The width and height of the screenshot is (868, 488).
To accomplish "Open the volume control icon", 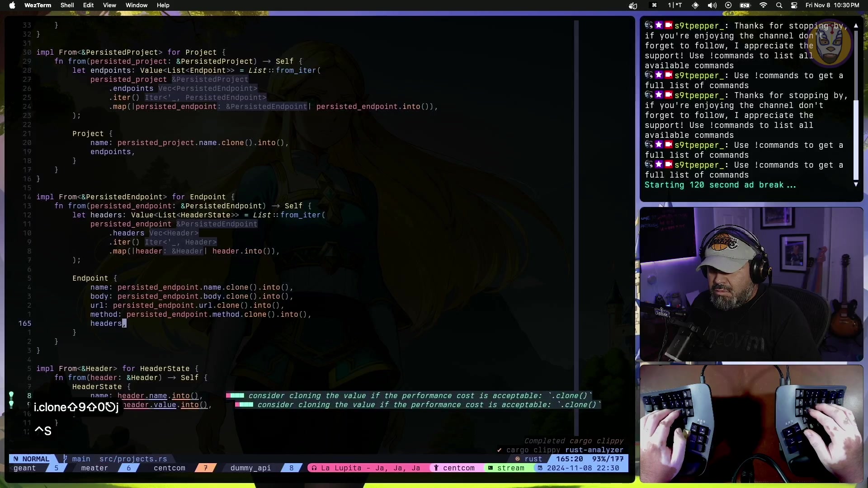I will point(712,5).
